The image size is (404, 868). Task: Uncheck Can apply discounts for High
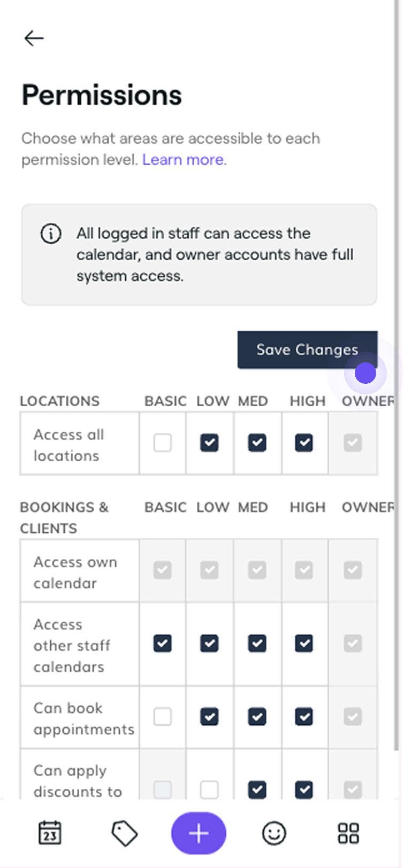(x=304, y=789)
